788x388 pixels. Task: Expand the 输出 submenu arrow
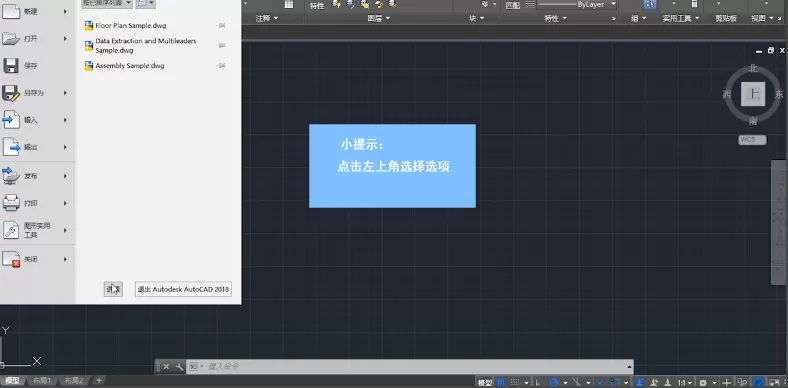(65, 147)
